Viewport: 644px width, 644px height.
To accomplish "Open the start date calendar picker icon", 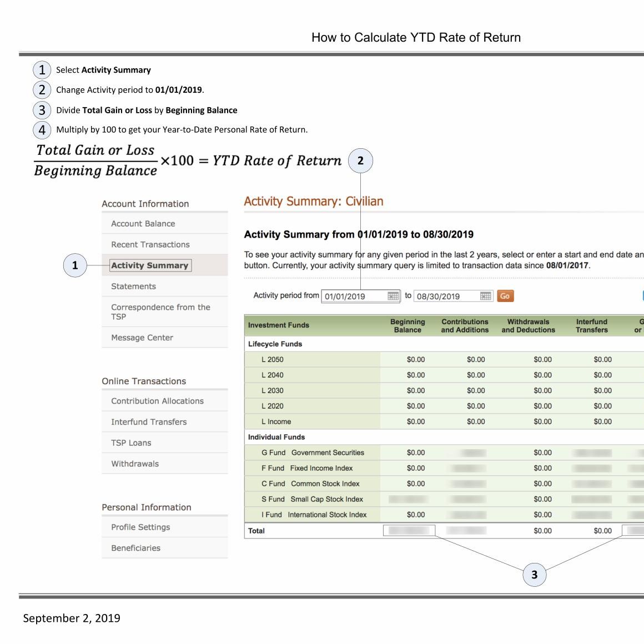I will pos(393,296).
